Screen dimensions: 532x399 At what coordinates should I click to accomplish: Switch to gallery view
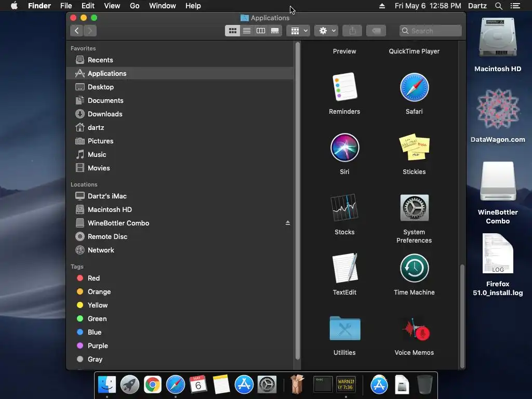[275, 31]
